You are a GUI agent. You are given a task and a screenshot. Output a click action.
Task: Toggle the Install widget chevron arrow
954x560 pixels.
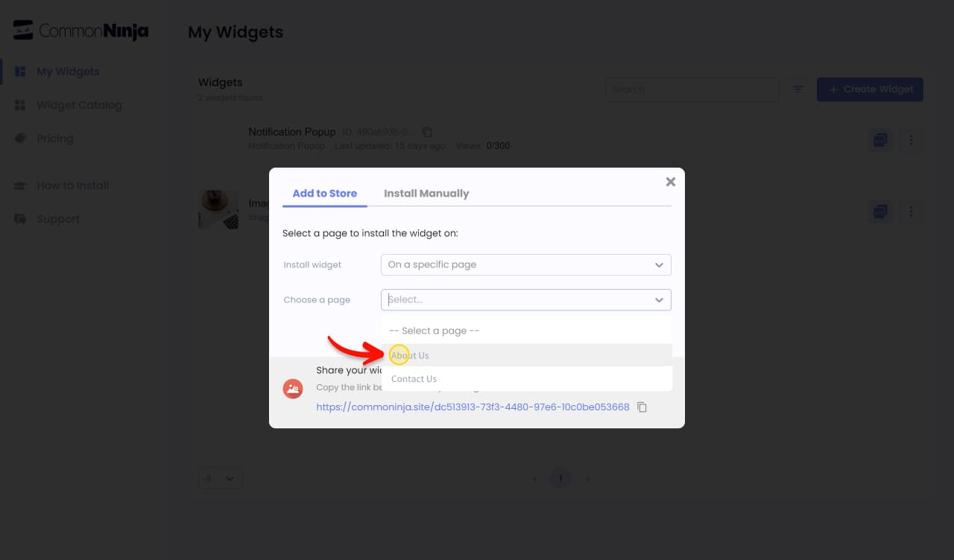659,264
